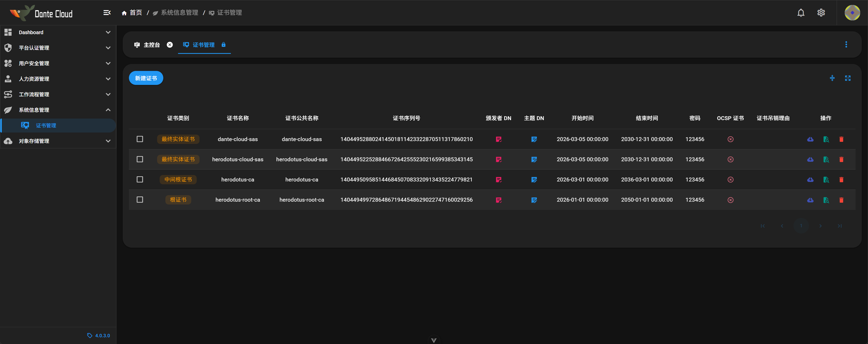The width and height of the screenshot is (868, 344).
Task: Toggle fullscreen for the table
Action: point(848,78)
